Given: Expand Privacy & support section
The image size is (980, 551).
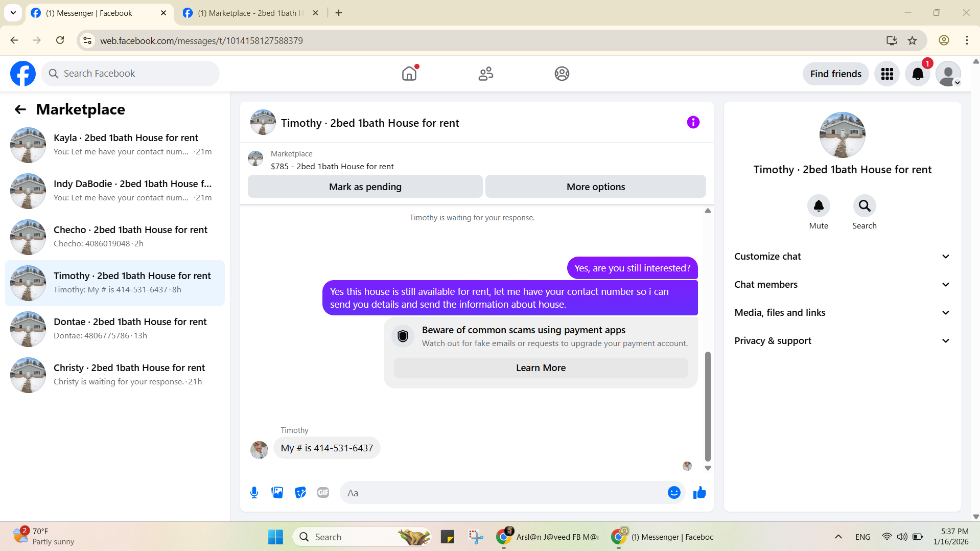Looking at the screenshot, I should click(x=842, y=341).
